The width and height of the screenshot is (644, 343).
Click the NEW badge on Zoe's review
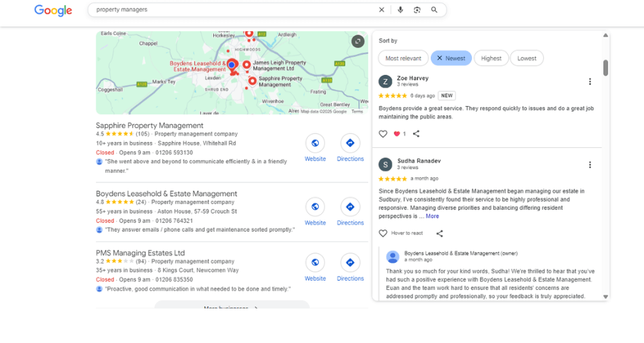tap(447, 96)
